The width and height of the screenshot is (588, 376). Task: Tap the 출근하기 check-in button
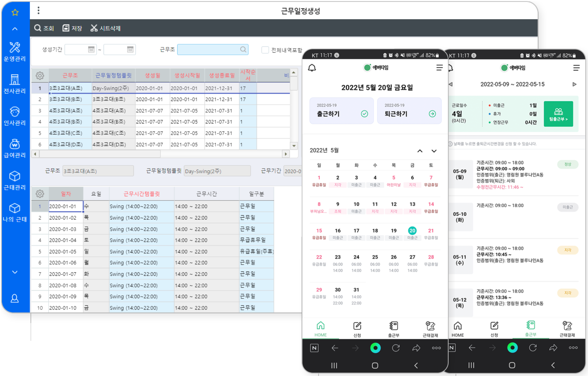341,111
